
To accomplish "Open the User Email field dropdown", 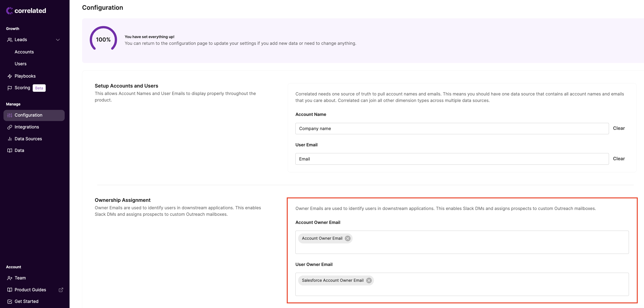I will (452, 159).
